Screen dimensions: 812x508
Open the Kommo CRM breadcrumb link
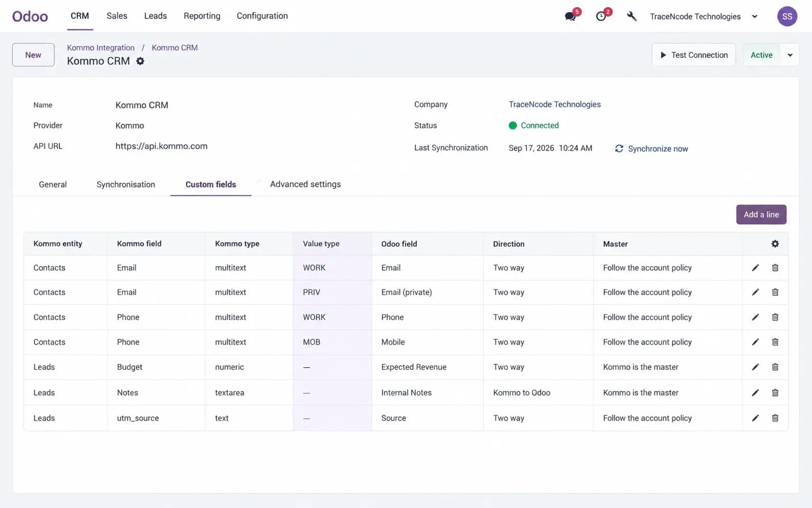pyautogui.click(x=175, y=48)
